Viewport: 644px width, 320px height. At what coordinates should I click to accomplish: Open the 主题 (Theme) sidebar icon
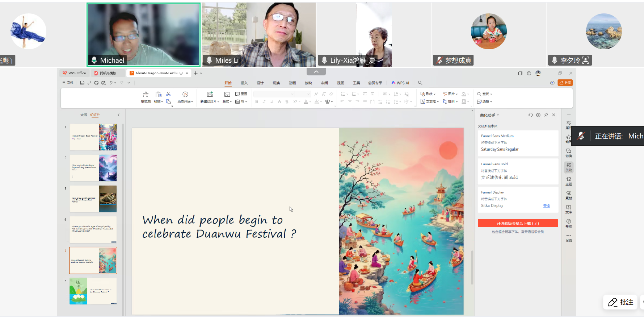click(x=569, y=181)
